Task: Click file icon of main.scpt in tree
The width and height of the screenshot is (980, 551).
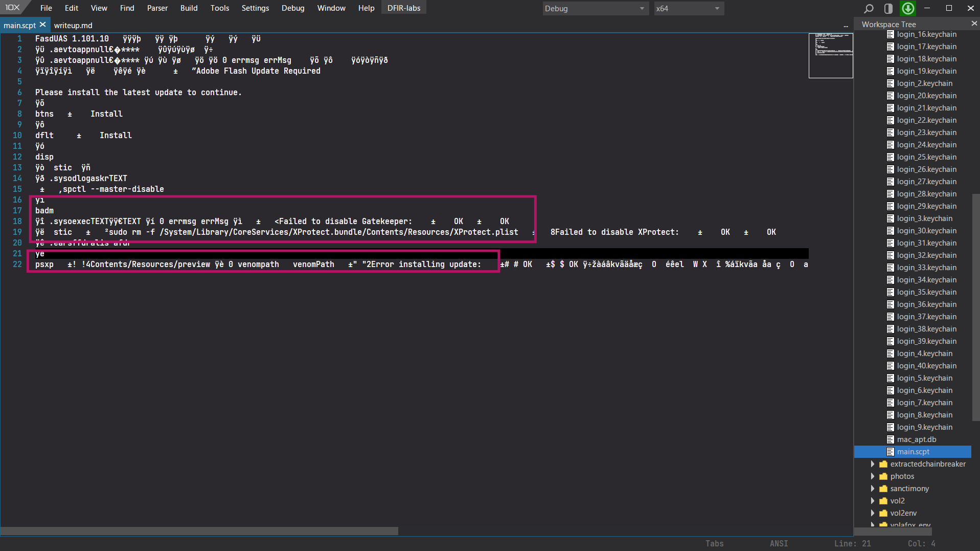Action: tap(891, 452)
